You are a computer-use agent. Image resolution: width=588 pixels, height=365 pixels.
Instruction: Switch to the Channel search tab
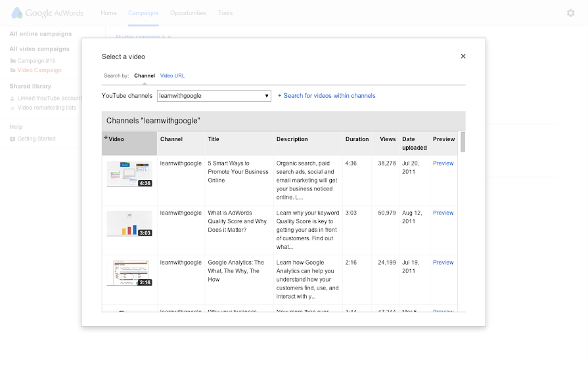pyautogui.click(x=145, y=75)
